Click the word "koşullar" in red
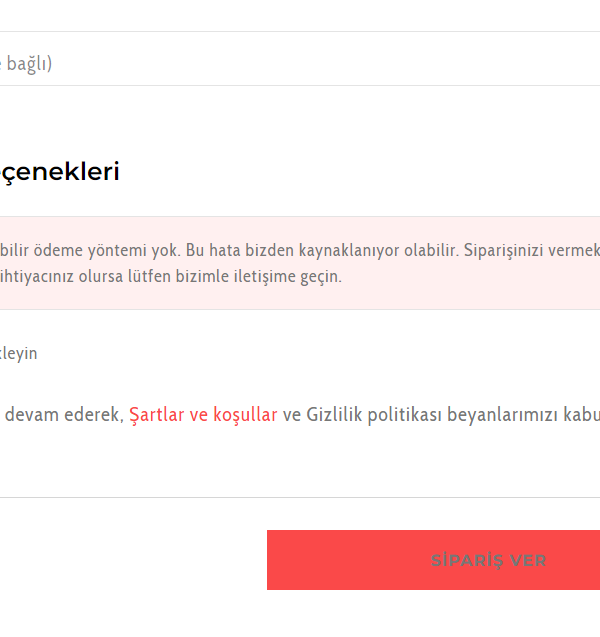Screen dimensions: 600x637 245,415
